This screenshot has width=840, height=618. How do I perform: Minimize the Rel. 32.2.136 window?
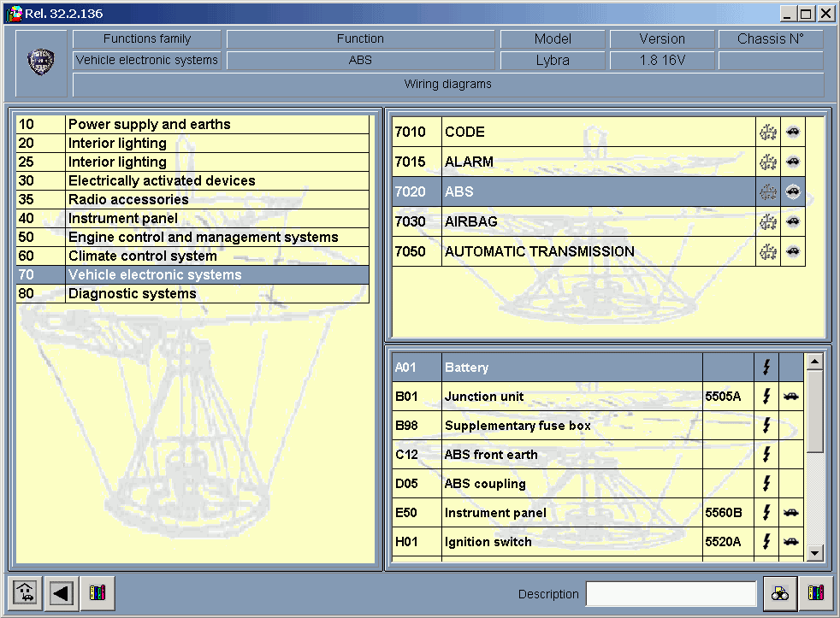[787, 14]
